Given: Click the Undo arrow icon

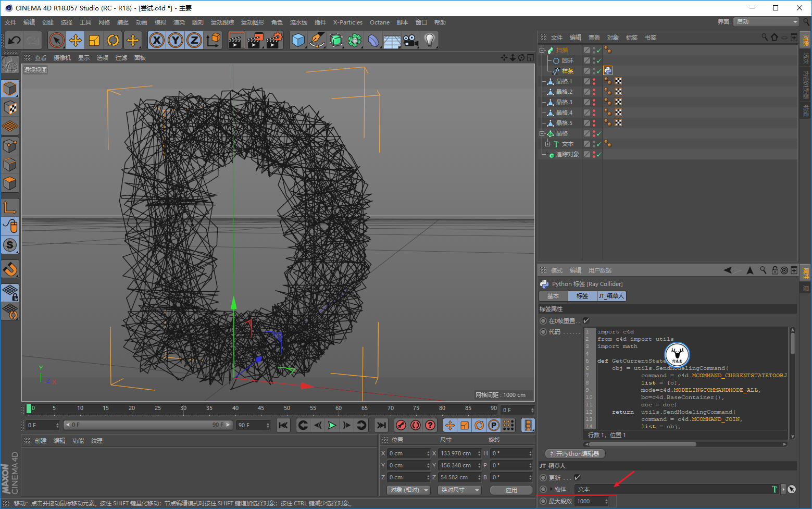Looking at the screenshot, I should (x=14, y=40).
